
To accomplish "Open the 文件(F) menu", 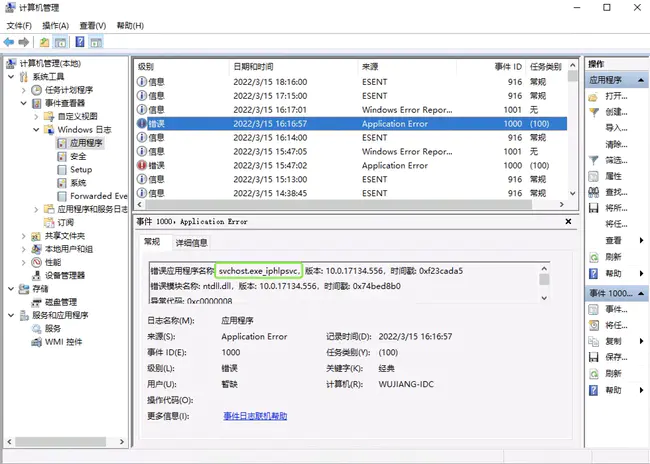I will (19, 26).
